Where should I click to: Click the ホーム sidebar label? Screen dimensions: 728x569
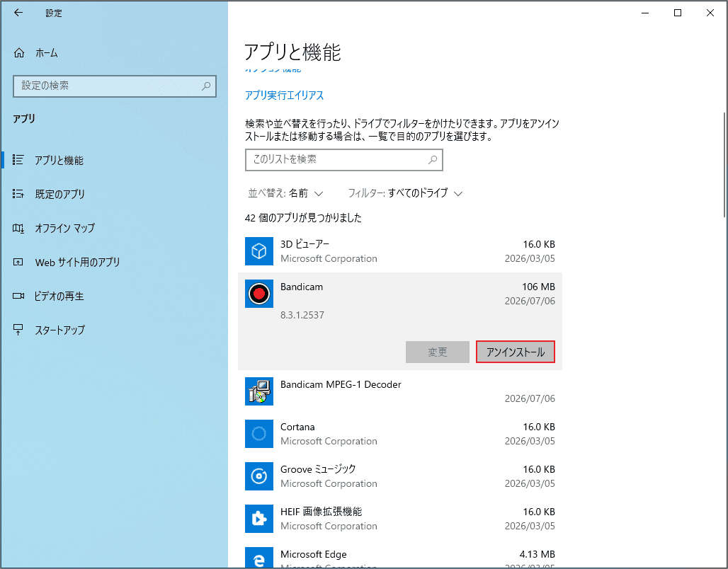(47, 53)
